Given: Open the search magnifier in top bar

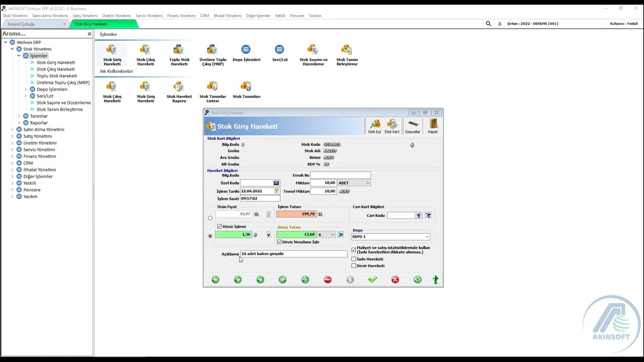Looking at the screenshot, I should click(488, 24).
